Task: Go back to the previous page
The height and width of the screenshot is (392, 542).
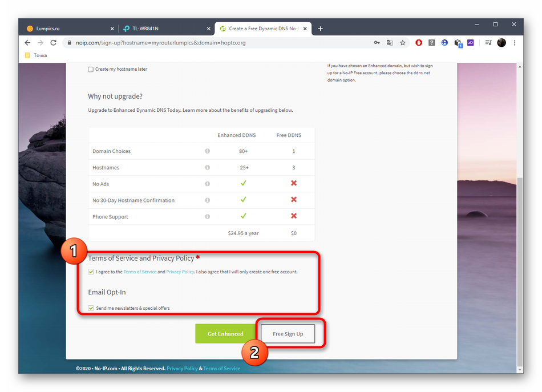Action: pyautogui.click(x=27, y=43)
